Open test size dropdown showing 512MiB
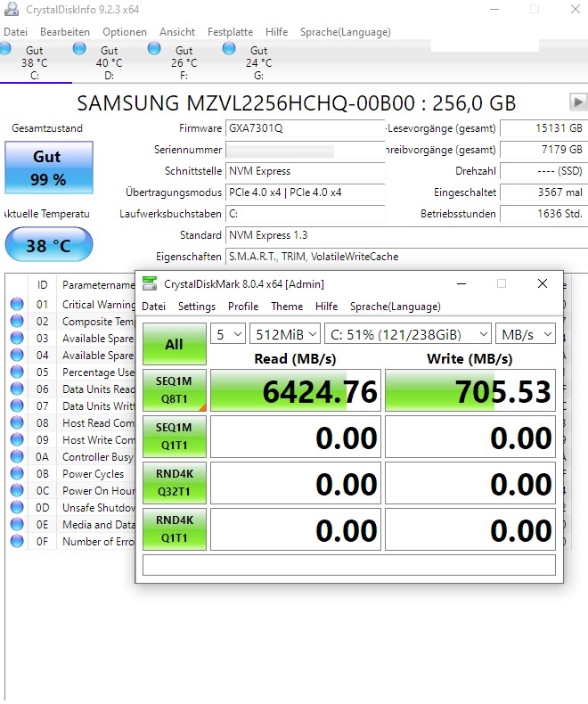 coord(285,334)
